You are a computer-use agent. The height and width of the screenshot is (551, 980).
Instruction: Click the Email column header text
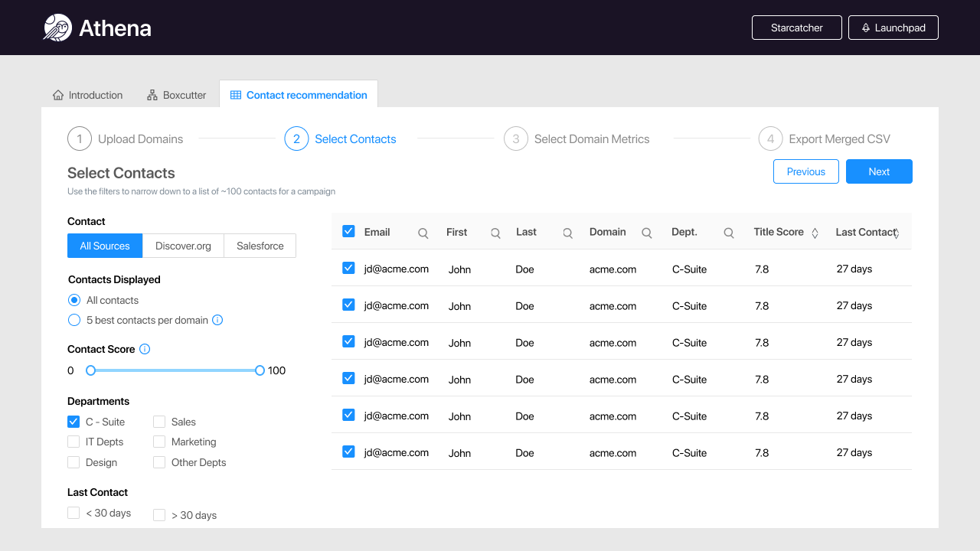click(x=377, y=232)
